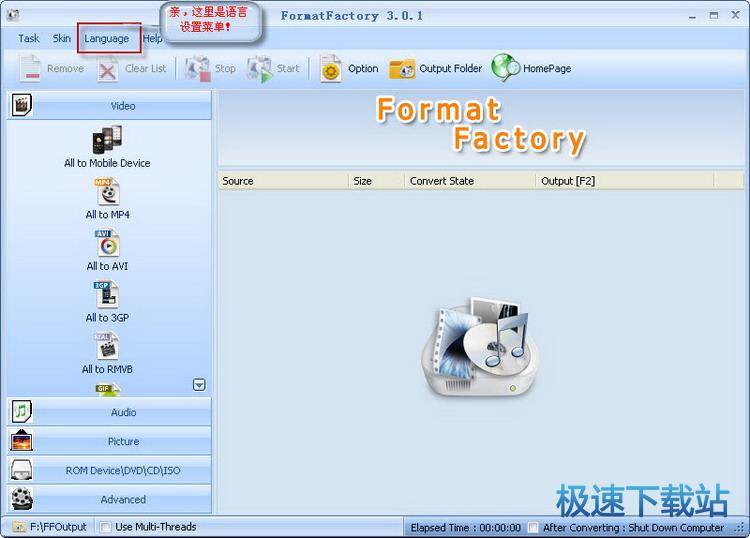Image resolution: width=750 pixels, height=538 pixels.
Task: Click the Remove label in toolbar
Action: [x=66, y=69]
